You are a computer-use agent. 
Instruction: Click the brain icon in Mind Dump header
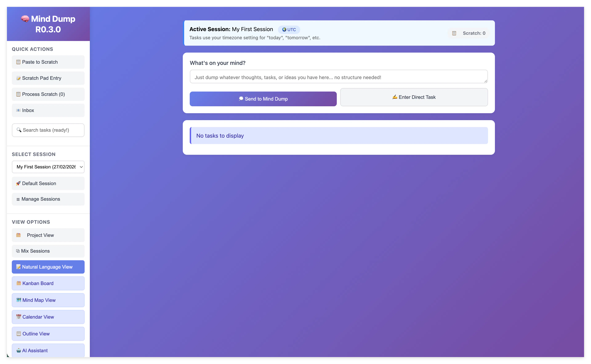(25, 19)
